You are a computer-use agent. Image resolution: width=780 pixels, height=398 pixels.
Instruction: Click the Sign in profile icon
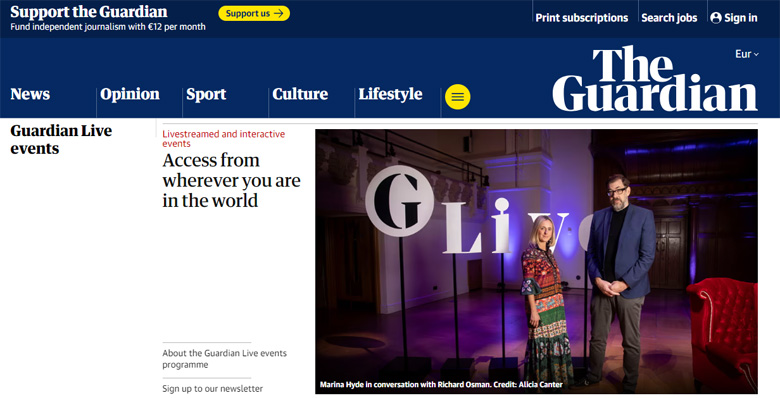(x=716, y=18)
